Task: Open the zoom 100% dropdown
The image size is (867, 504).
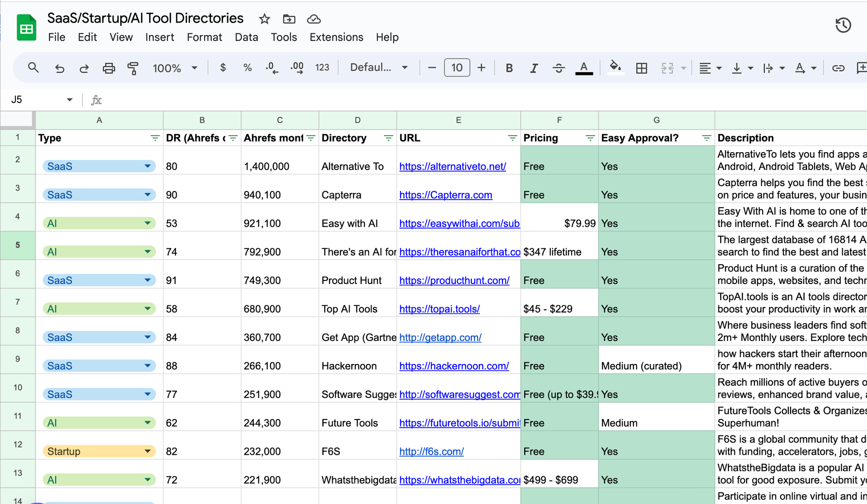Action: click(175, 68)
